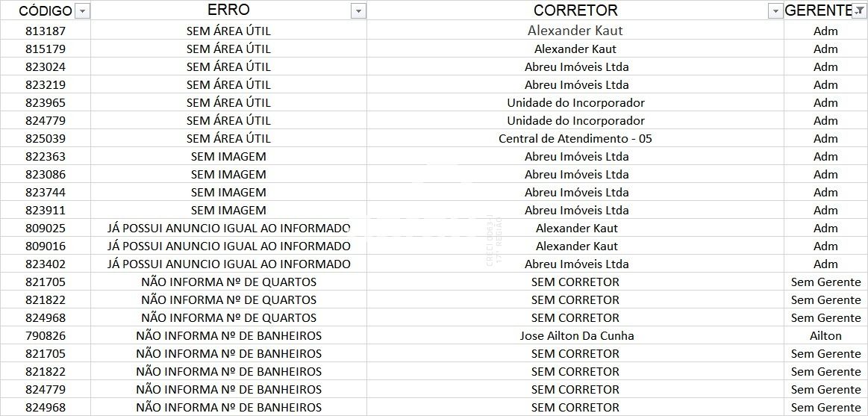This screenshot has height=416, width=868.
Task: Select the CÓDIGO header cell
Action: point(46,10)
